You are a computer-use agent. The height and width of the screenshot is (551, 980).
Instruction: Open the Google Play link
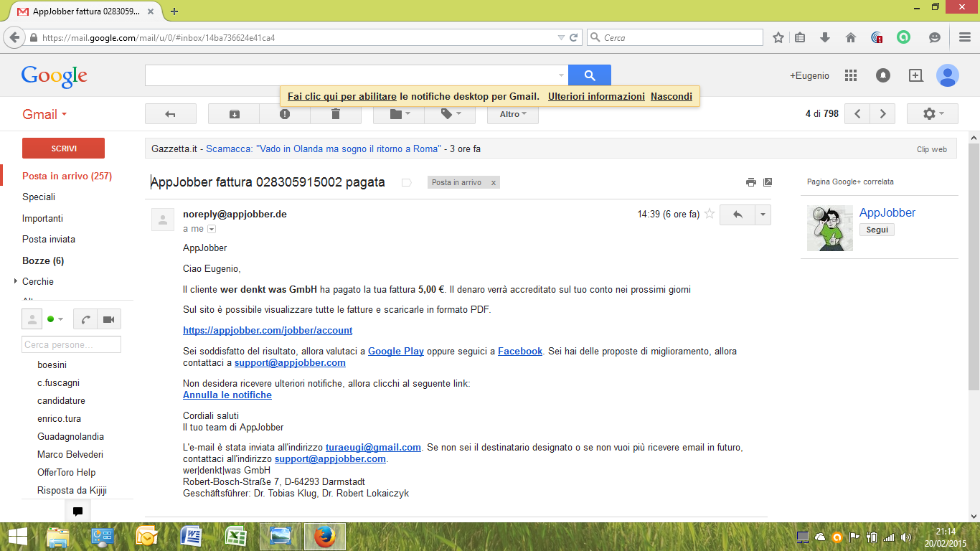396,351
